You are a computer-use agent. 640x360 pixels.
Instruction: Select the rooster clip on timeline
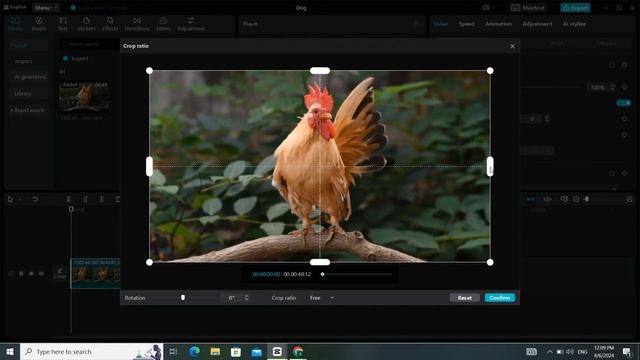tap(96, 273)
